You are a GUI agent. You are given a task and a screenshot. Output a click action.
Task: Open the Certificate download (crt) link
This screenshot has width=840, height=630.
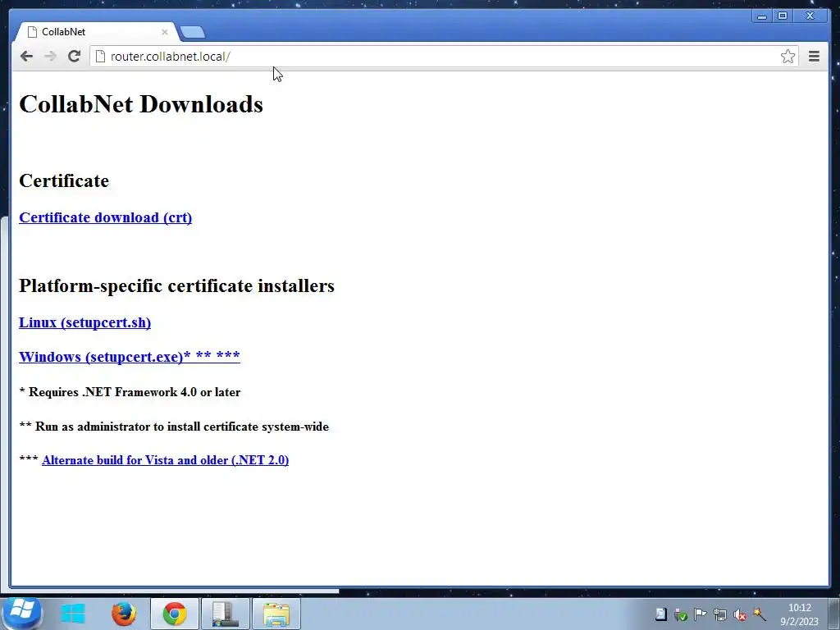(106, 217)
